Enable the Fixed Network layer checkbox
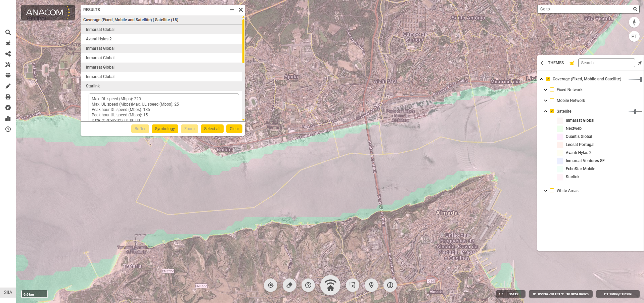The image size is (644, 303). tap(552, 90)
